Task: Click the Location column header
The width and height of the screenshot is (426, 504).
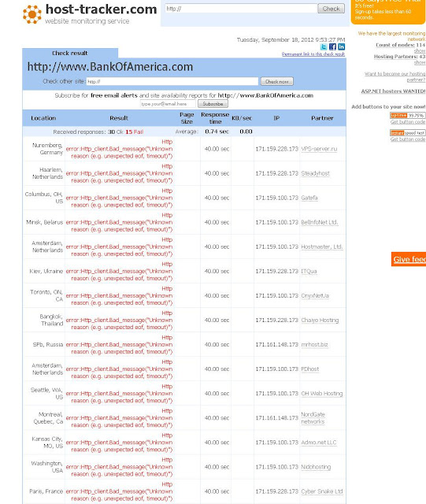Action: pyautogui.click(x=43, y=118)
